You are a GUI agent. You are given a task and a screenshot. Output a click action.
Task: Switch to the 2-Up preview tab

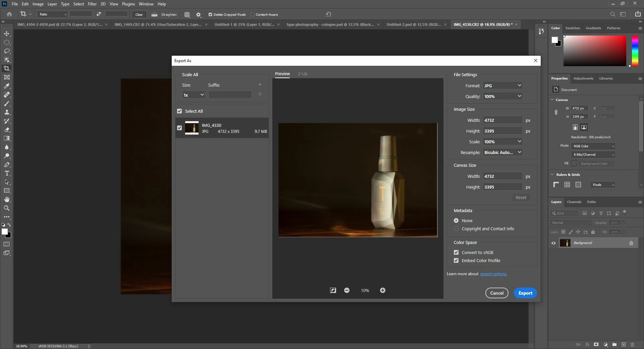303,74
